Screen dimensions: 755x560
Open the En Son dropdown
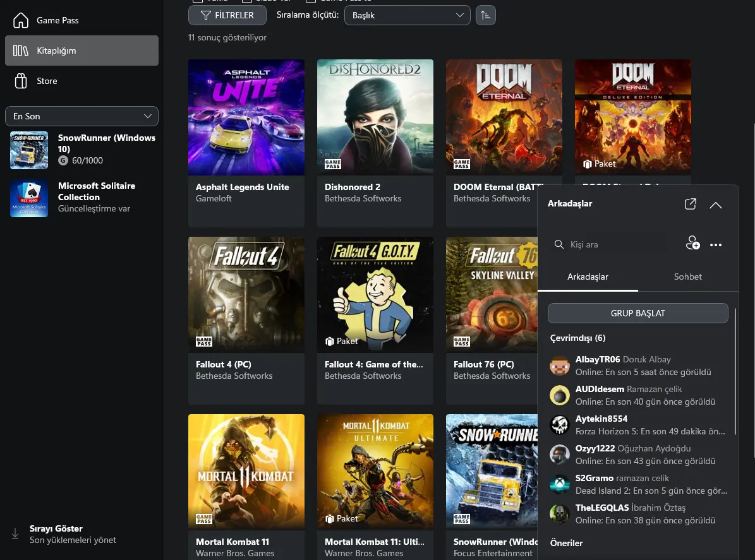(x=82, y=116)
